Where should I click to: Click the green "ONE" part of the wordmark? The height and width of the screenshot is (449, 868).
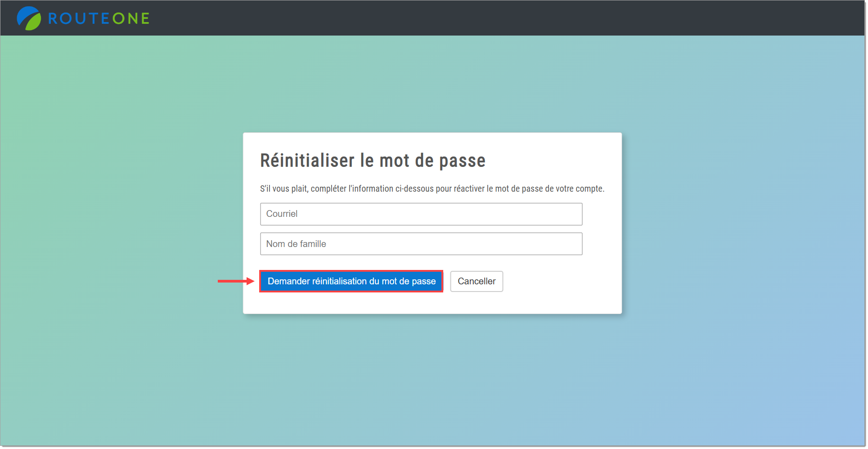(x=131, y=18)
